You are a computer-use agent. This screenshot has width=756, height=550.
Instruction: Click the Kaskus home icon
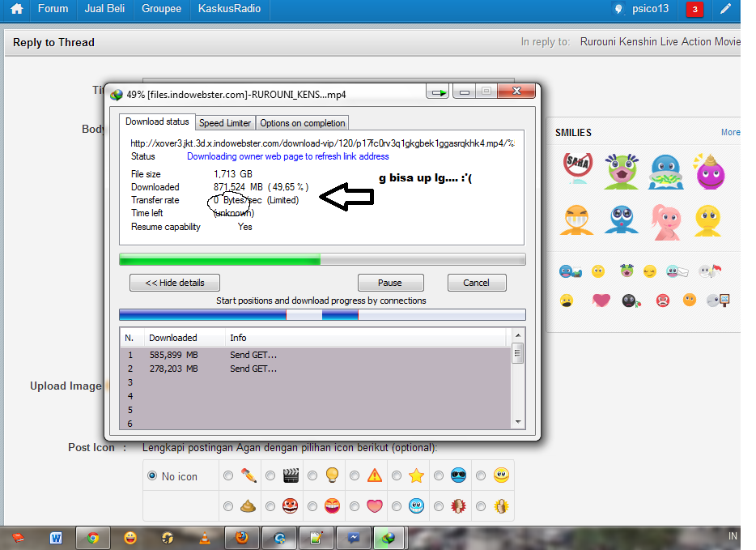pyautogui.click(x=16, y=9)
